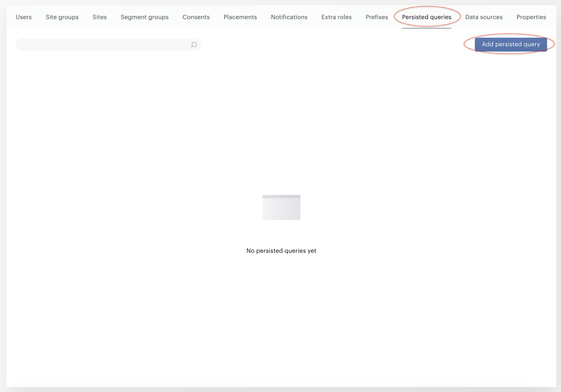Go to the Prefixes tab
Viewport: 561px width, 392px height.
pos(377,17)
